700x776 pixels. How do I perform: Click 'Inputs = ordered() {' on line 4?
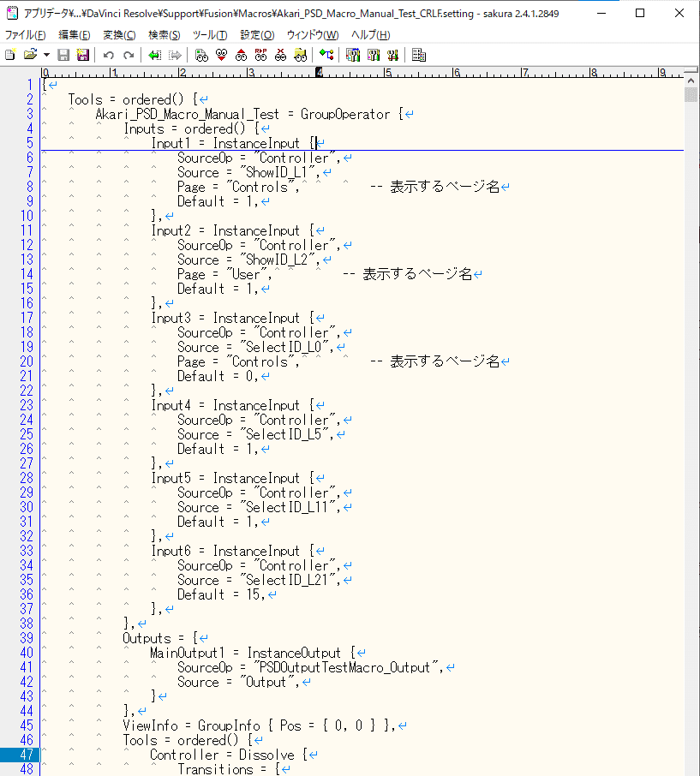[192, 128]
